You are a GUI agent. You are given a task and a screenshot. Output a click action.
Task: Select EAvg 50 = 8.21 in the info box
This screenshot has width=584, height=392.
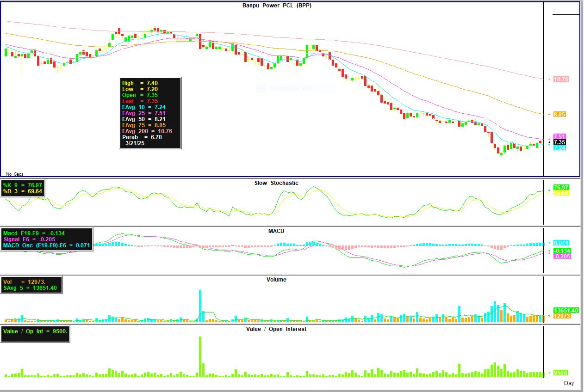click(143, 119)
